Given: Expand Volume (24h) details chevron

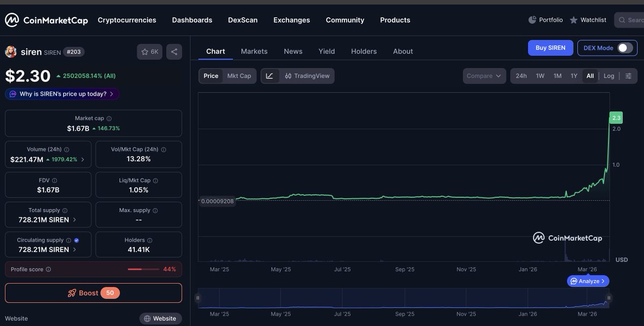Looking at the screenshot, I should [83, 160].
